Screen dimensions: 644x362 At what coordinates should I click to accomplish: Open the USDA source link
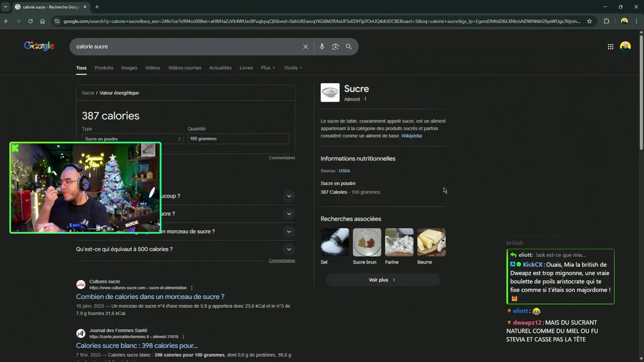pos(344,171)
